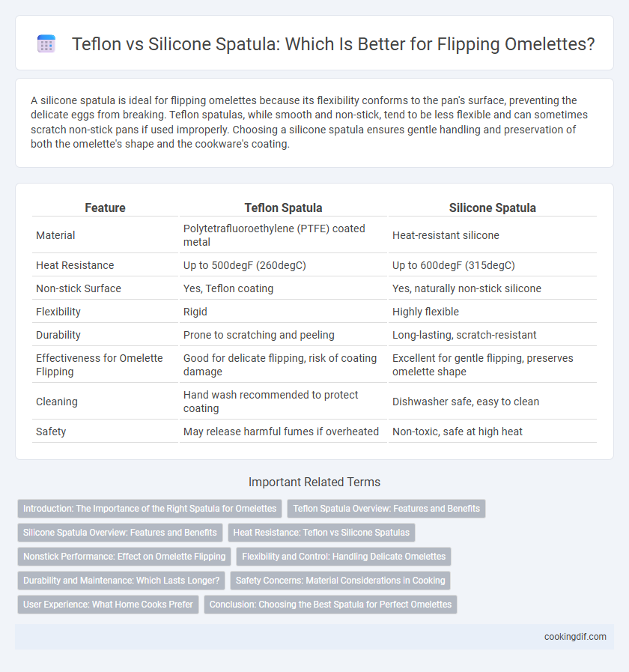Click the Teflon Spatula column header

(283, 208)
